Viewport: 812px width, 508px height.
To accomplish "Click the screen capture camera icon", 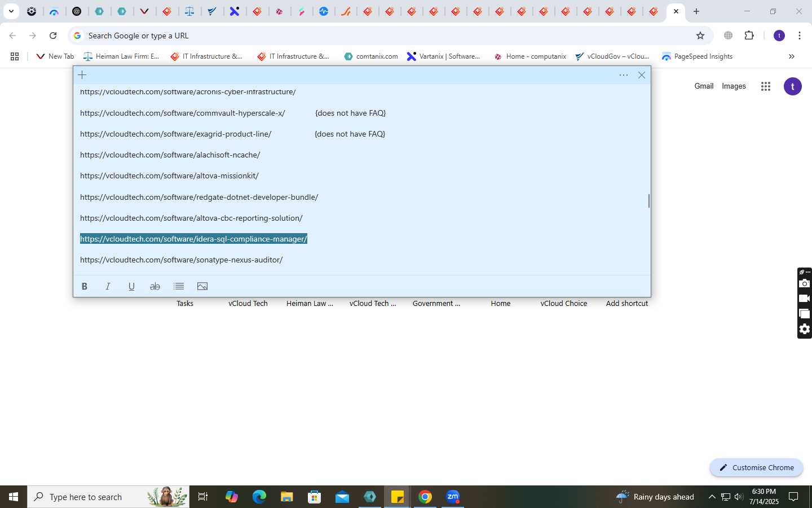I will click(x=805, y=283).
